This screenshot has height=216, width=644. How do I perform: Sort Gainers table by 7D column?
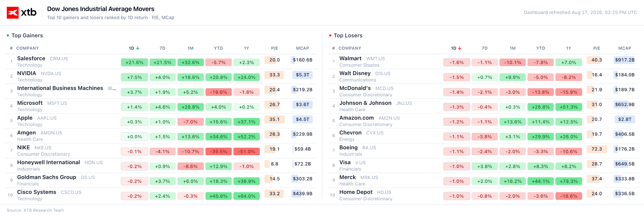click(x=162, y=48)
